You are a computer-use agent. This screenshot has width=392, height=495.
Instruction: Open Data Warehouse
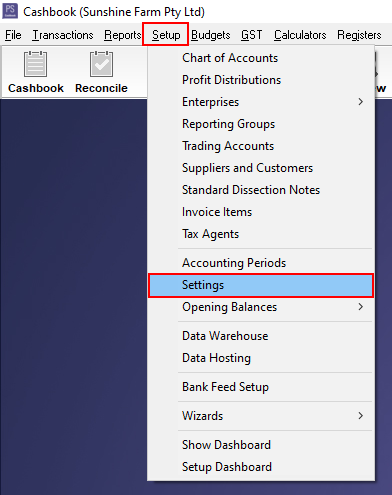click(261, 336)
